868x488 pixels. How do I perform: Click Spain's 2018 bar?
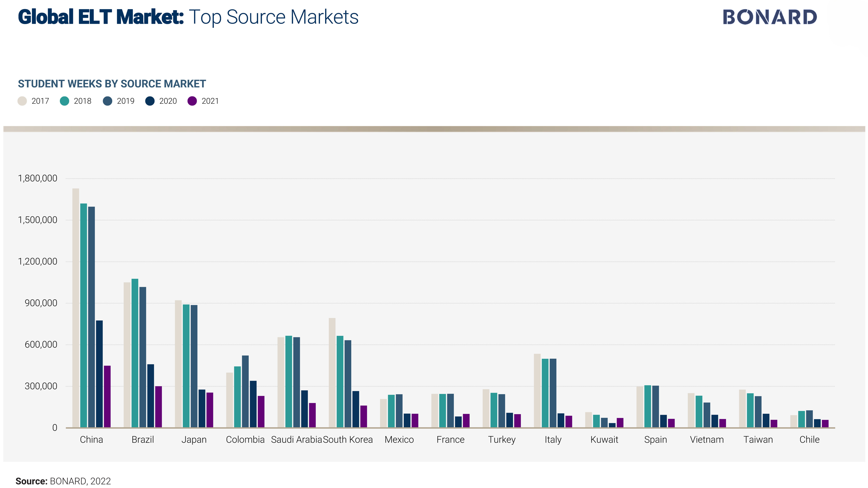648,406
